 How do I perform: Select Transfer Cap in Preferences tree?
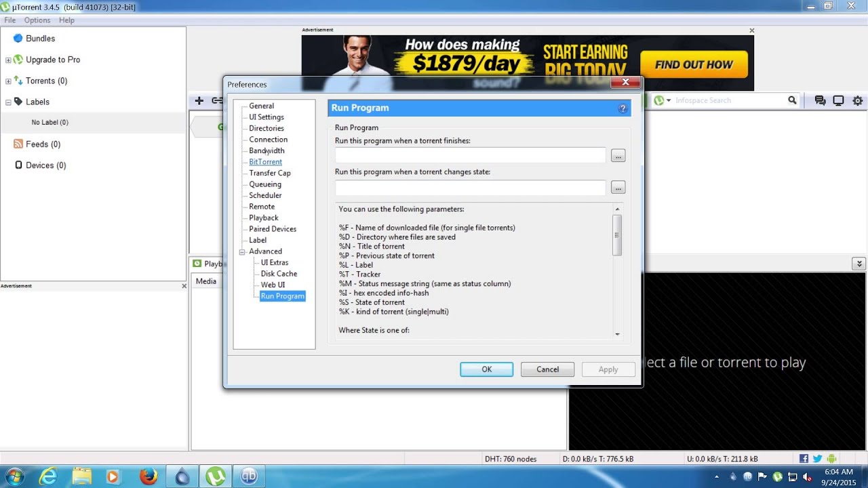coord(269,173)
